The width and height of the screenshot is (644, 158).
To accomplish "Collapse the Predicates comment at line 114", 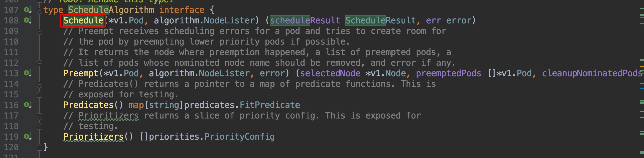I will pyautogui.click(x=39, y=84).
